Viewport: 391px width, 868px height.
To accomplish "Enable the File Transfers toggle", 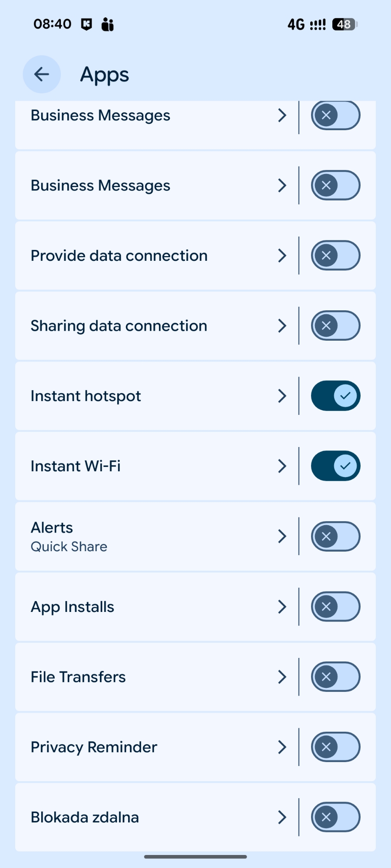I will click(x=335, y=677).
